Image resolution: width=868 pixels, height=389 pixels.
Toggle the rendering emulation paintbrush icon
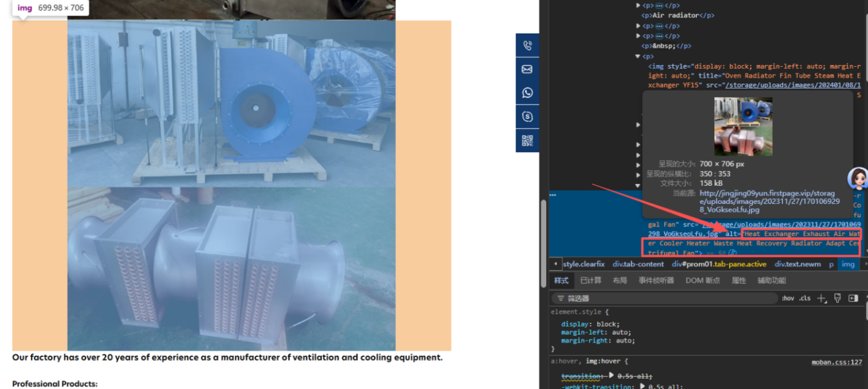837,298
